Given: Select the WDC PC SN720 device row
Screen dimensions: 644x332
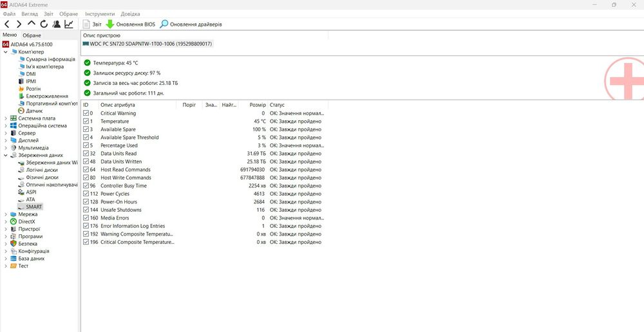Looking at the screenshot, I should (x=147, y=44).
